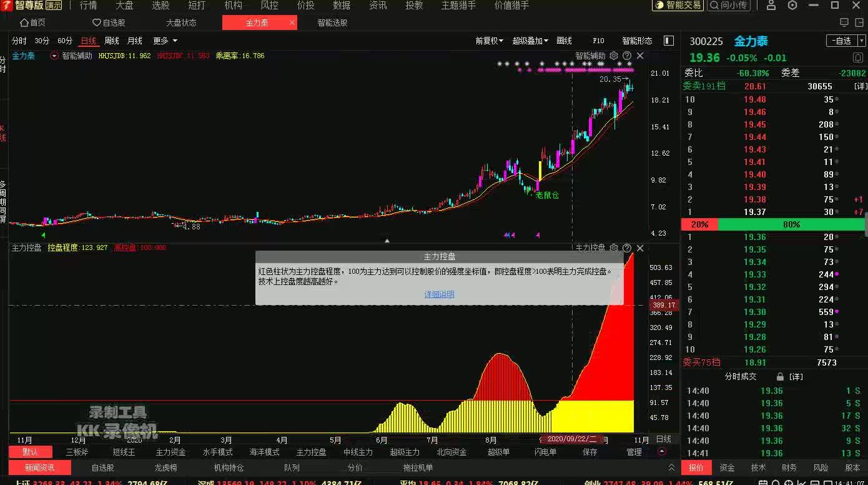Click the 日线 button at timeline end

point(664,439)
